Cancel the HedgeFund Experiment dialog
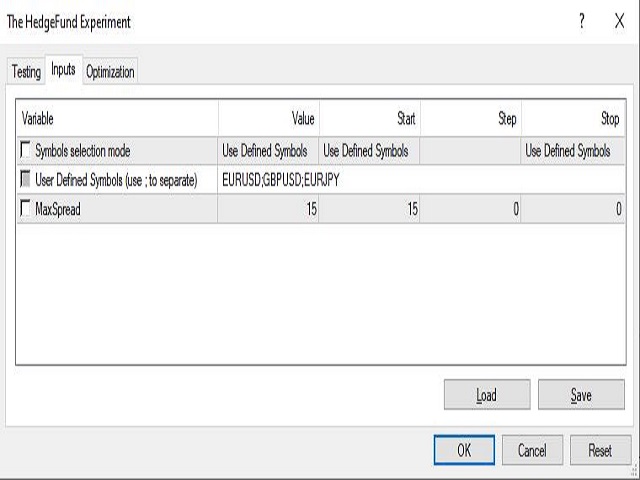 [532, 450]
